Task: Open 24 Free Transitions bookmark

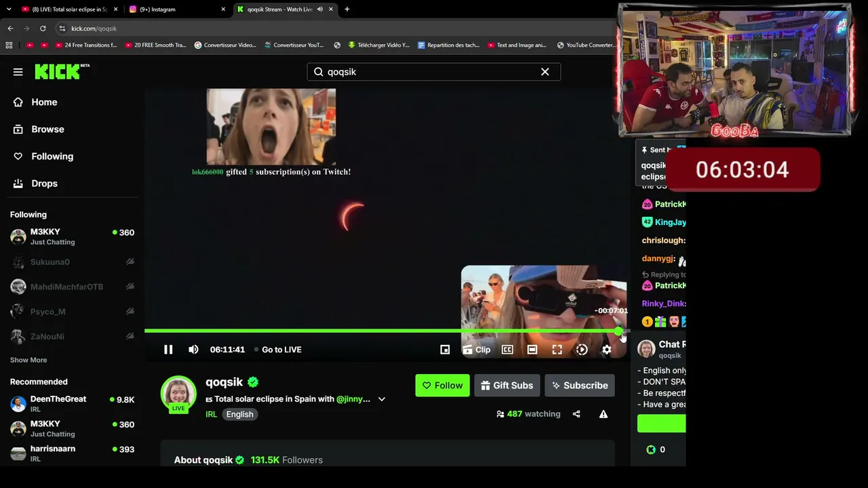Action: tap(86, 45)
